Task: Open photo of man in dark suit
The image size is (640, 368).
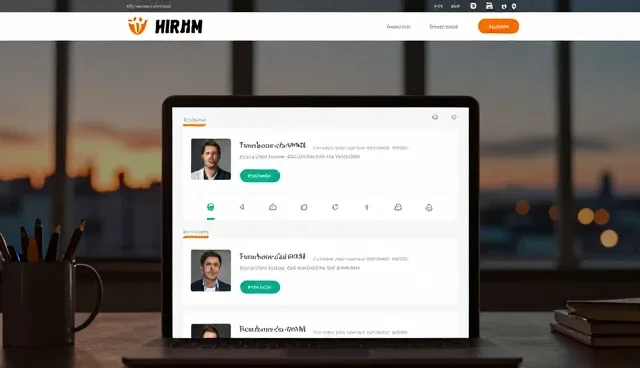Action: click(x=211, y=270)
